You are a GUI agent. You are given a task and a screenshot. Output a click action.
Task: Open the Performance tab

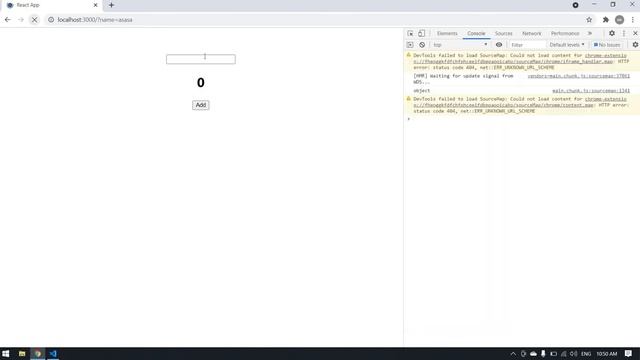(565, 33)
